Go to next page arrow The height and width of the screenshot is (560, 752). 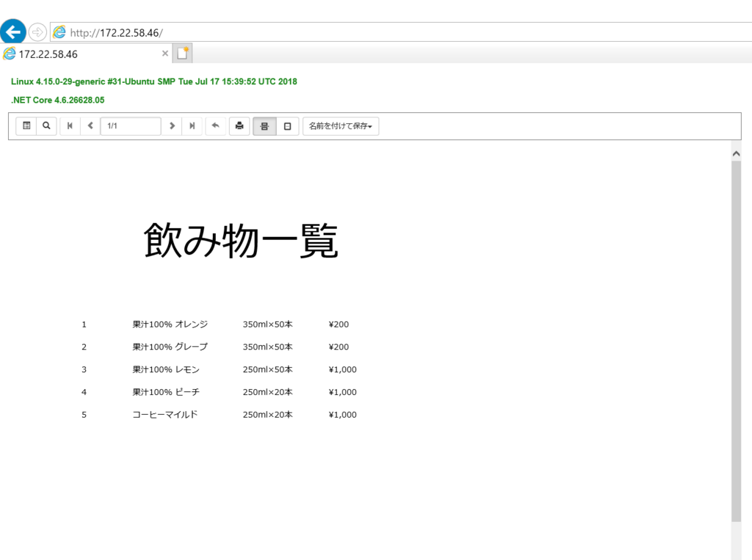(172, 126)
